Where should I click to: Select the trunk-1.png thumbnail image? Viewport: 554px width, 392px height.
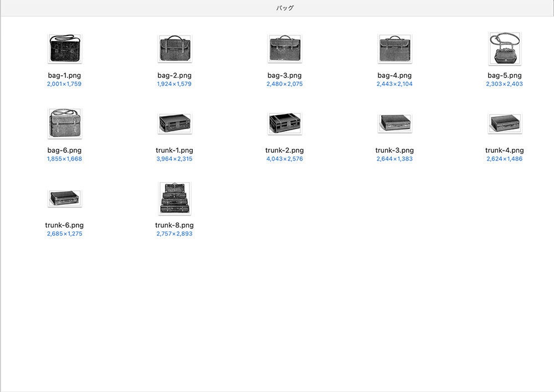click(175, 123)
